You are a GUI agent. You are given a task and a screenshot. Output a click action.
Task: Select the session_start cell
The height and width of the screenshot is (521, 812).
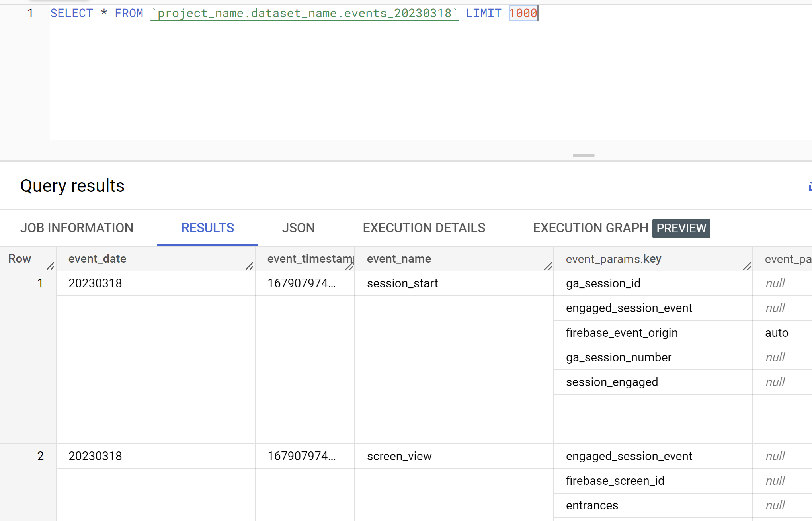tap(402, 283)
